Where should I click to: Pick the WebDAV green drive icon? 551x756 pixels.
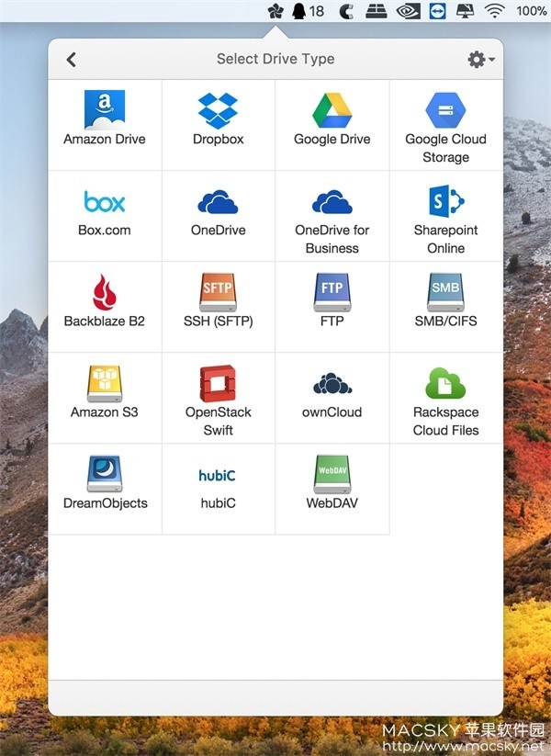[332, 474]
